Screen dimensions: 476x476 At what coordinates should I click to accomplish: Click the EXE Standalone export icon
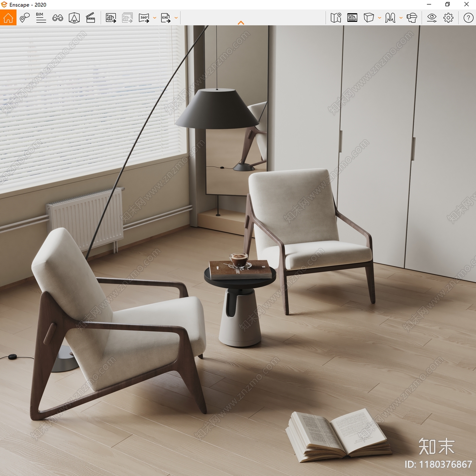pyautogui.click(x=166, y=18)
